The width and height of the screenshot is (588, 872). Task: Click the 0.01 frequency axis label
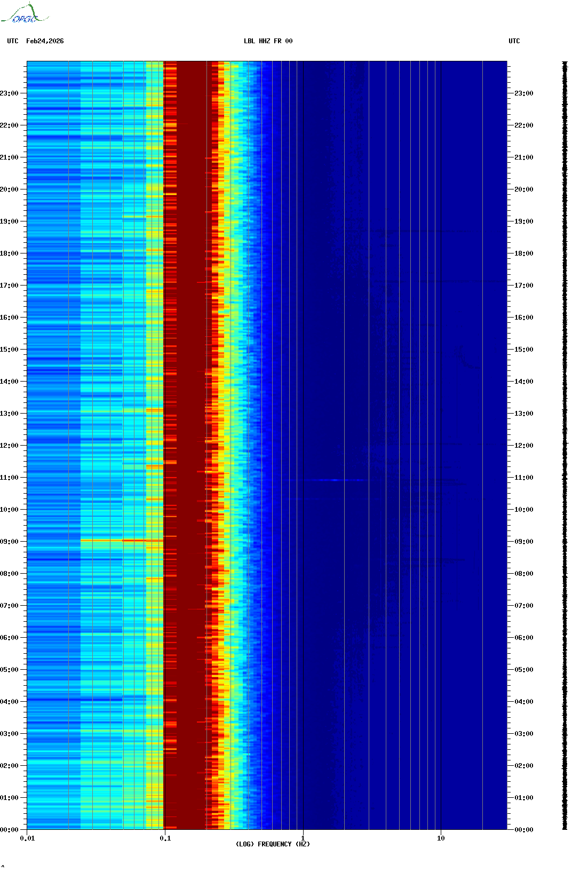(x=27, y=838)
